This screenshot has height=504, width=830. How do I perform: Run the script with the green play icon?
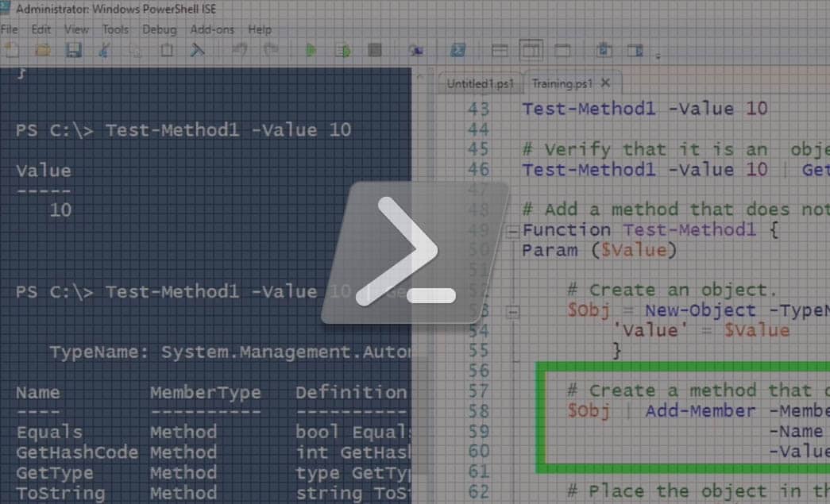311,51
